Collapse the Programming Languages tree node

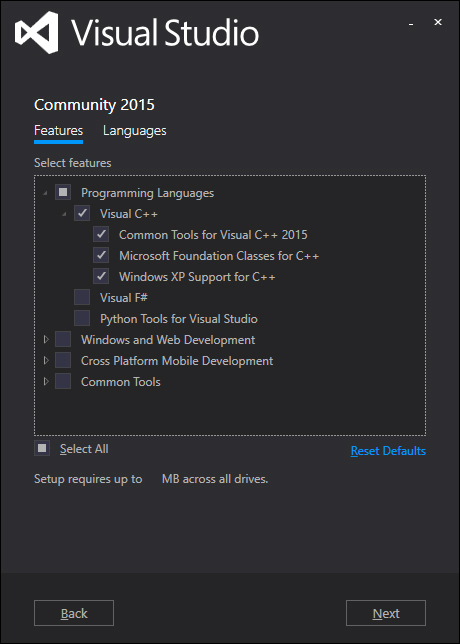45,193
